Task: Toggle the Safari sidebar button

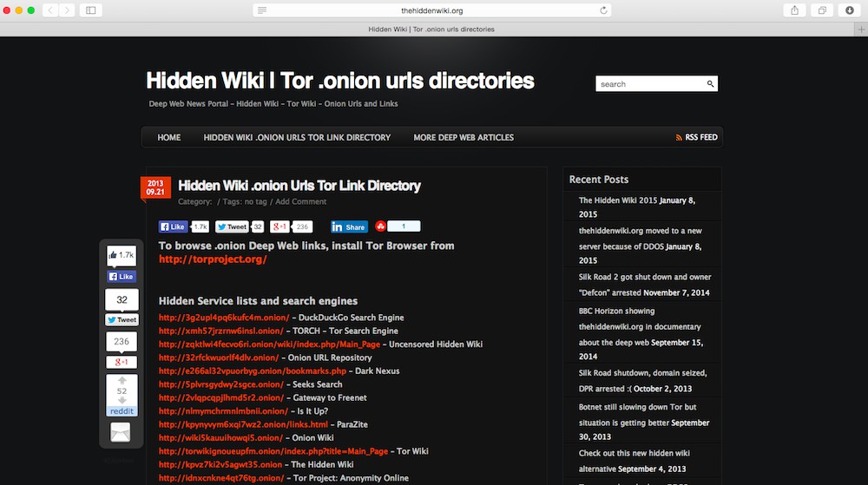Action: coord(91,10)
